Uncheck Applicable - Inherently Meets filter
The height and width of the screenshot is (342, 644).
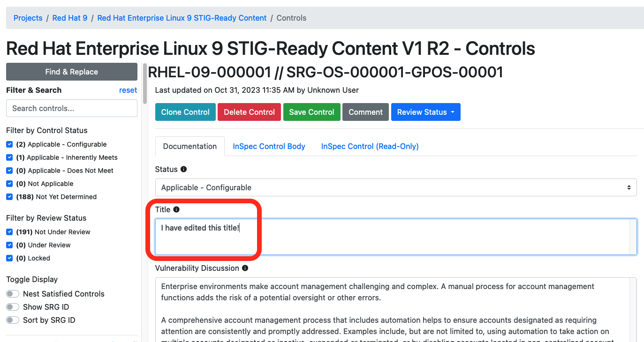click(x=9, y=157)
